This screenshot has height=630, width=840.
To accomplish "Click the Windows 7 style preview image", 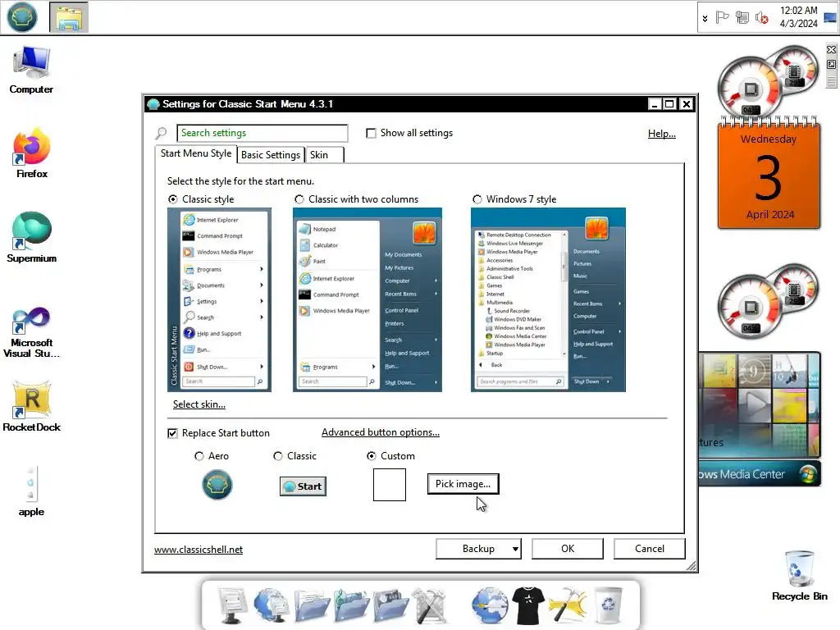I will tap(548, 299).
